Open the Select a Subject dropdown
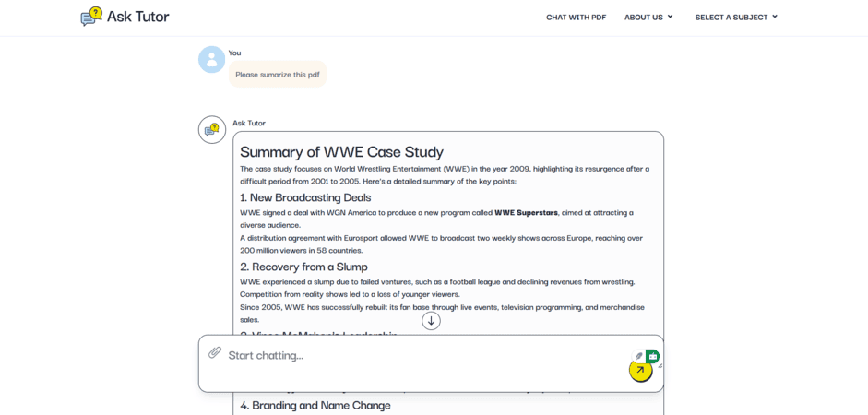The width and height of the screenshot is (868, 415). point(731,17)
